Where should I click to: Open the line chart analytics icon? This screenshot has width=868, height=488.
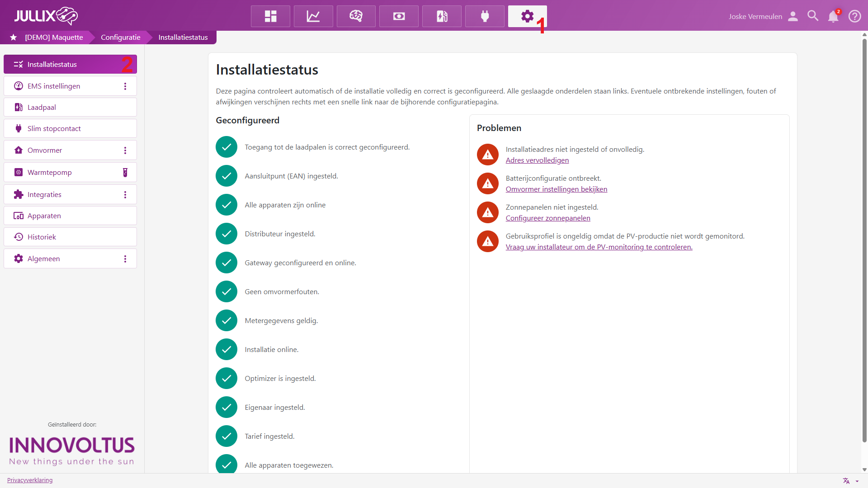[x=313, y=16]
